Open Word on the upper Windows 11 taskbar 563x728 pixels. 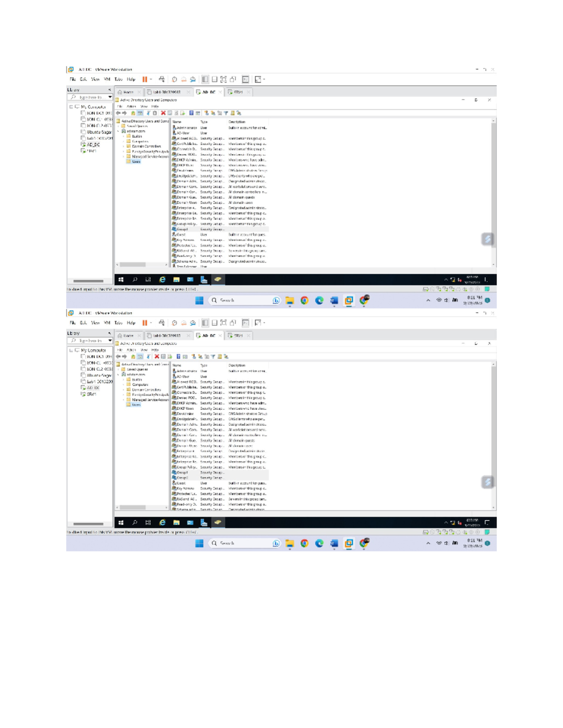point(334,300)
